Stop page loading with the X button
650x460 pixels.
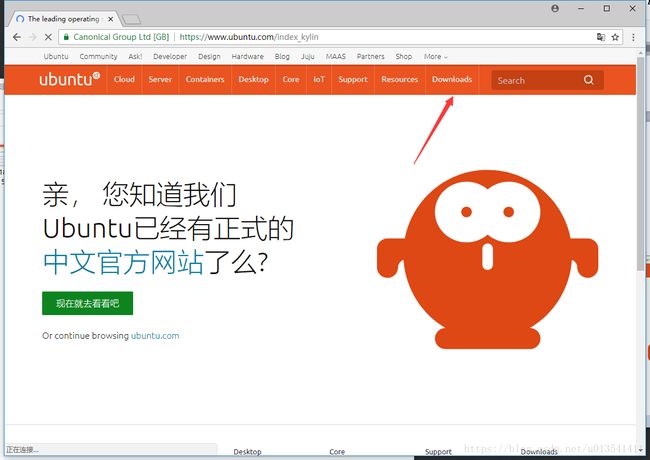[x=48, y=37]
